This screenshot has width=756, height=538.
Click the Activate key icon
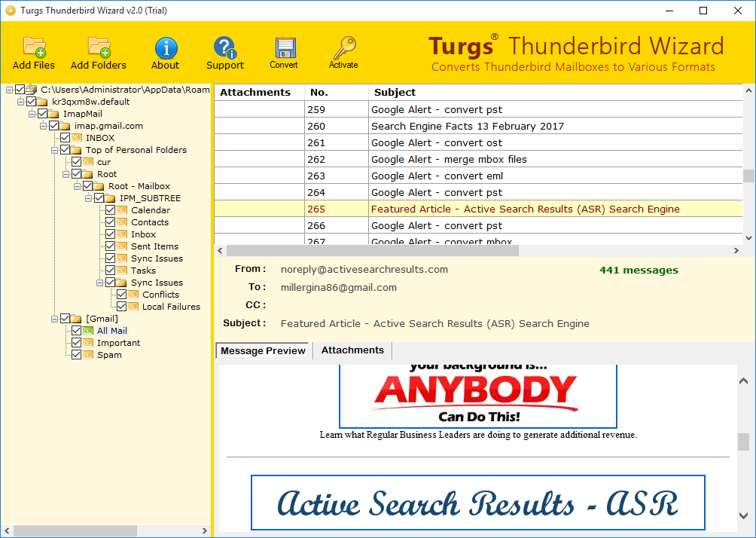(344, 47)
